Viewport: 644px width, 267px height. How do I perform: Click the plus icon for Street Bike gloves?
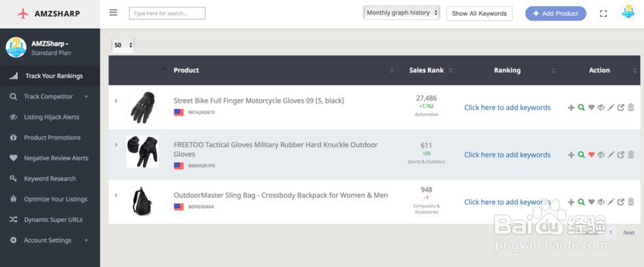(571, 108)
